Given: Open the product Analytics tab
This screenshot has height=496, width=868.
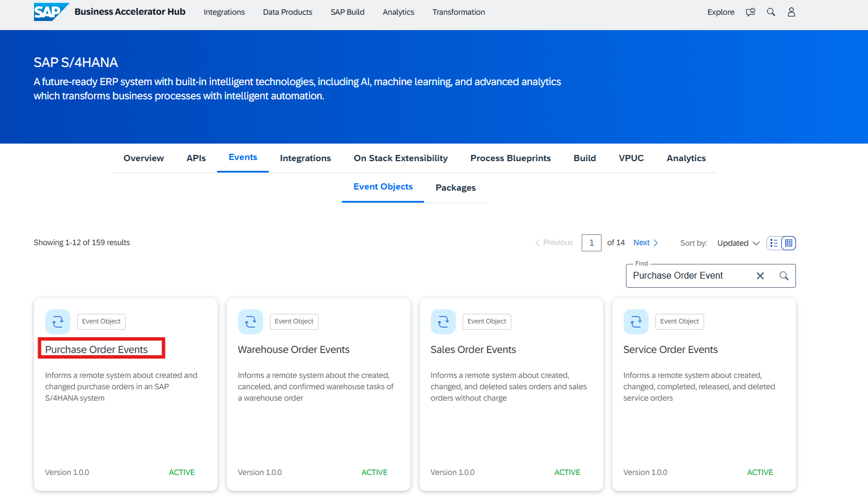Looking at the screenshot, I should pyautogui.click(x=686, y=158).
